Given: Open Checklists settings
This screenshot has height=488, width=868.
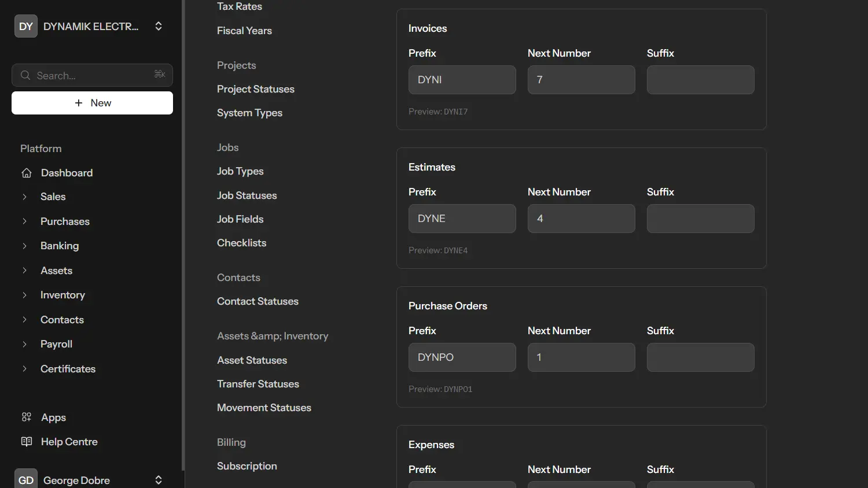Looking at the screenshot, I should tap(242, 243).
